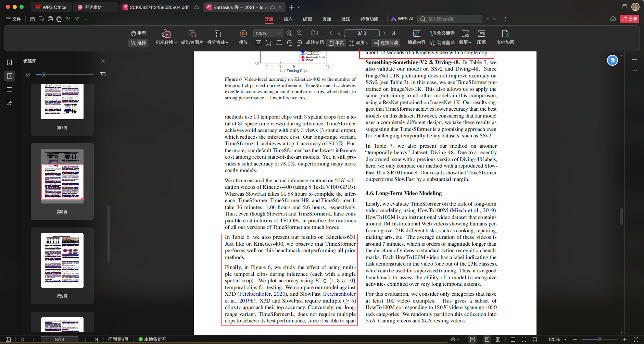Toggle sidebar panel from status bar

click(x=8, y=339)
